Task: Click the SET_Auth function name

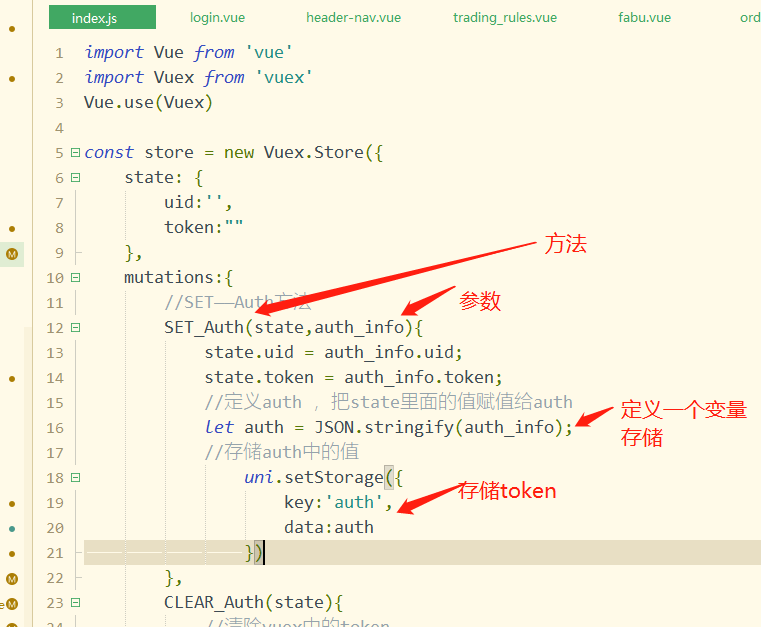Action: coord(203,328)
